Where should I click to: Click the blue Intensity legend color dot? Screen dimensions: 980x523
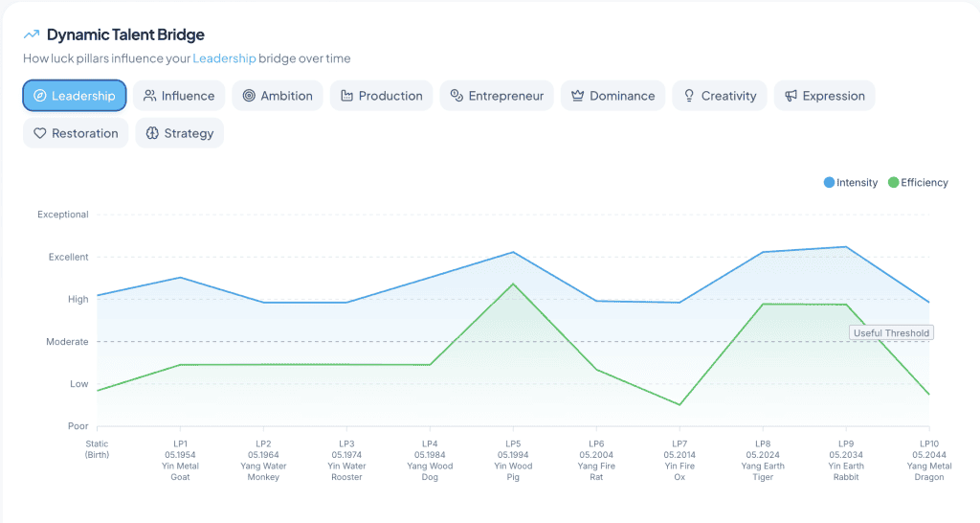point(830,183)
